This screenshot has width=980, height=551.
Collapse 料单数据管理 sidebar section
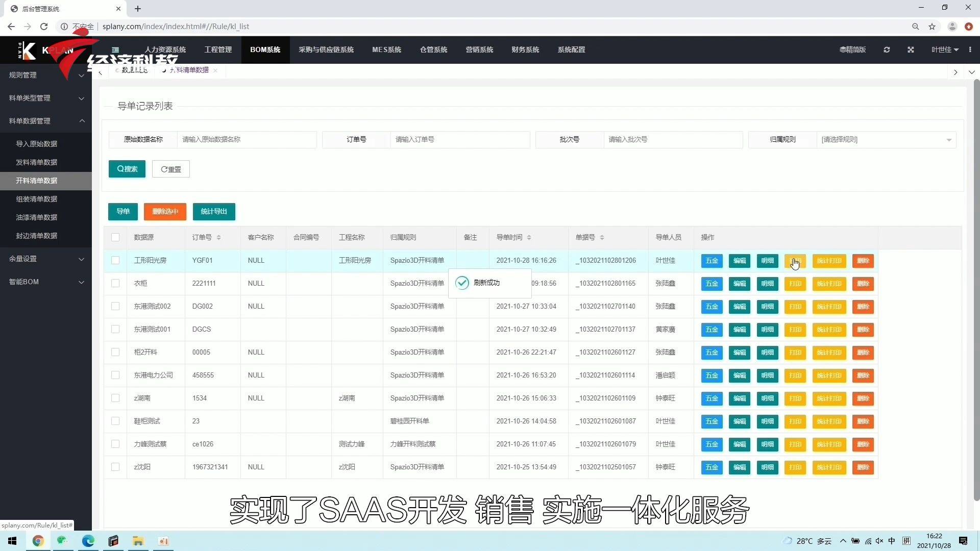[46, 121]
